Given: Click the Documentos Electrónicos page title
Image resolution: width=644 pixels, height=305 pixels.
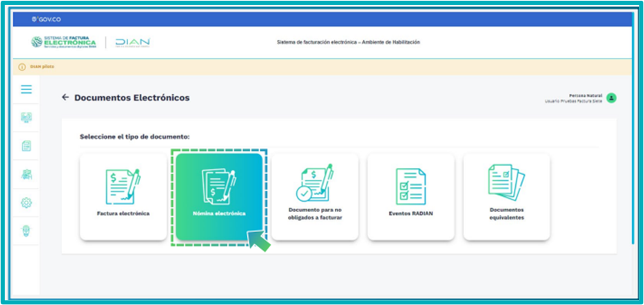Looking at the screenshot, I should coord(132,98).
